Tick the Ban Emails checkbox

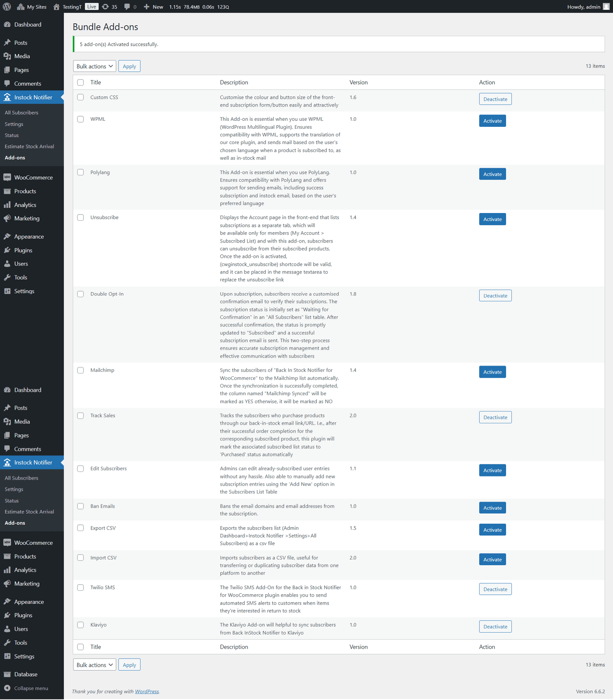click(x=80, y=507)
